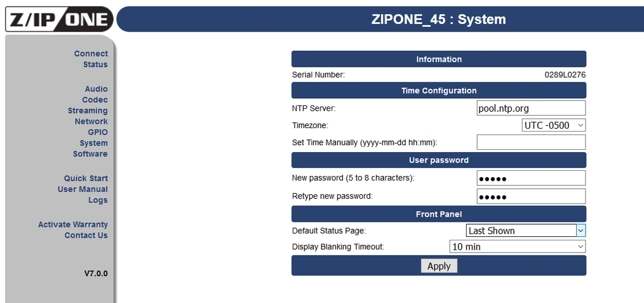Viewport: 644px width, 303px height.
Task: Open the Contact Us link
Action: coord(86,235)
